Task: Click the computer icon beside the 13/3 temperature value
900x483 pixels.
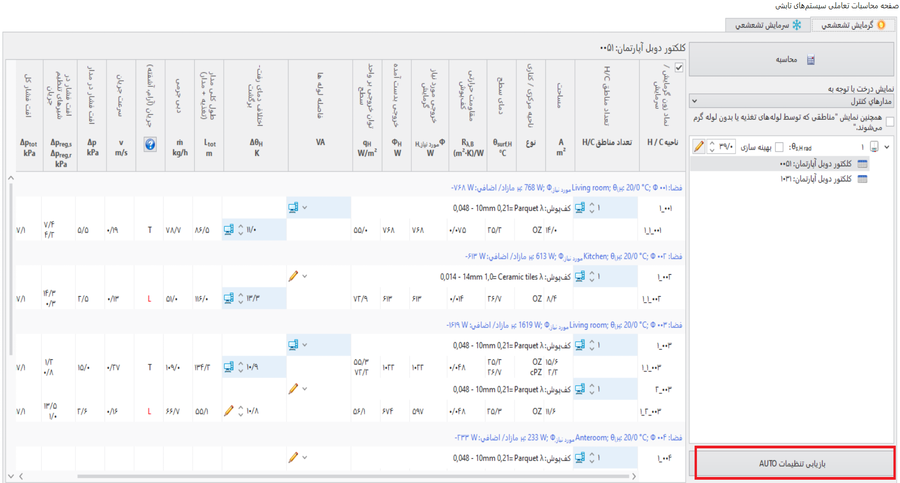Action: 229,298
